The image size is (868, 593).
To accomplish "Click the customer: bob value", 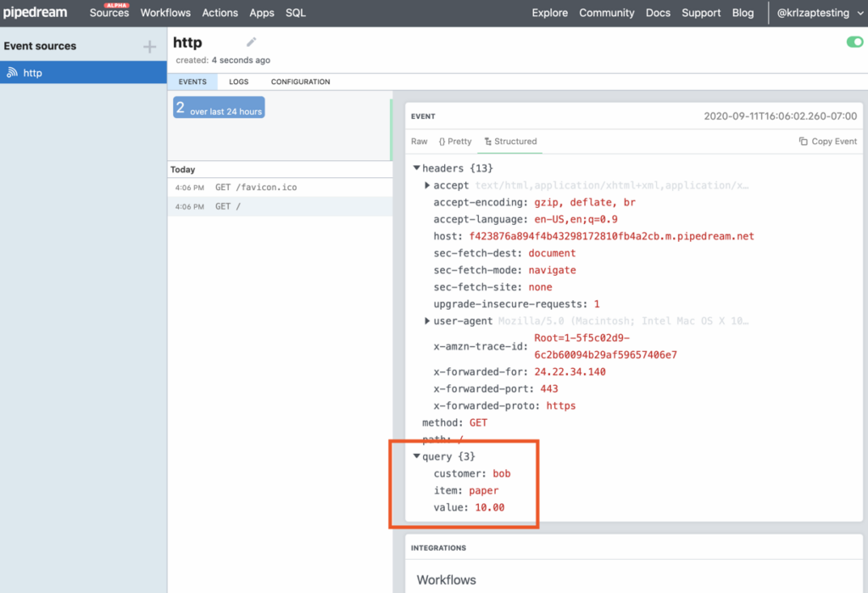I will [502, 473].
